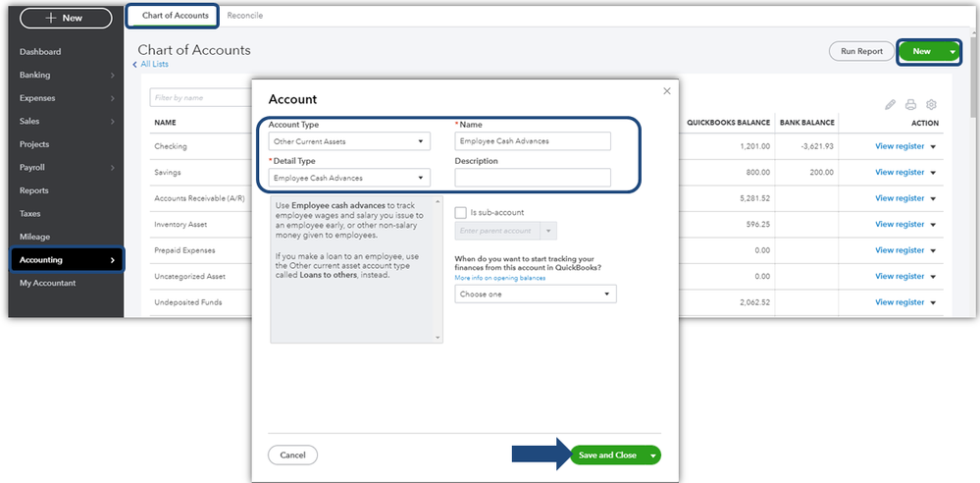The width and height of the screenshot is (980, 483).
Task: Open dropdown arrow beside green New button
Action: tap(952, 51)
